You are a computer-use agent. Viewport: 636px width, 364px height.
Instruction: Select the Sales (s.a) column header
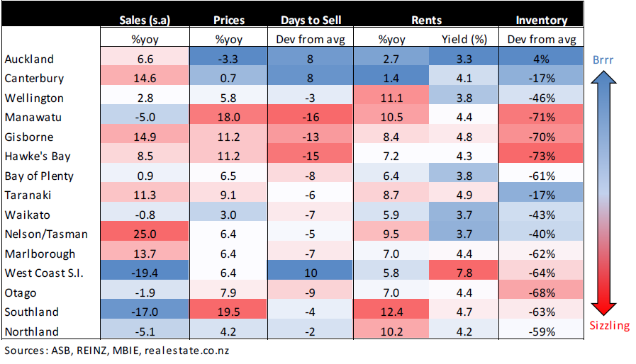(x=145, y=21)
